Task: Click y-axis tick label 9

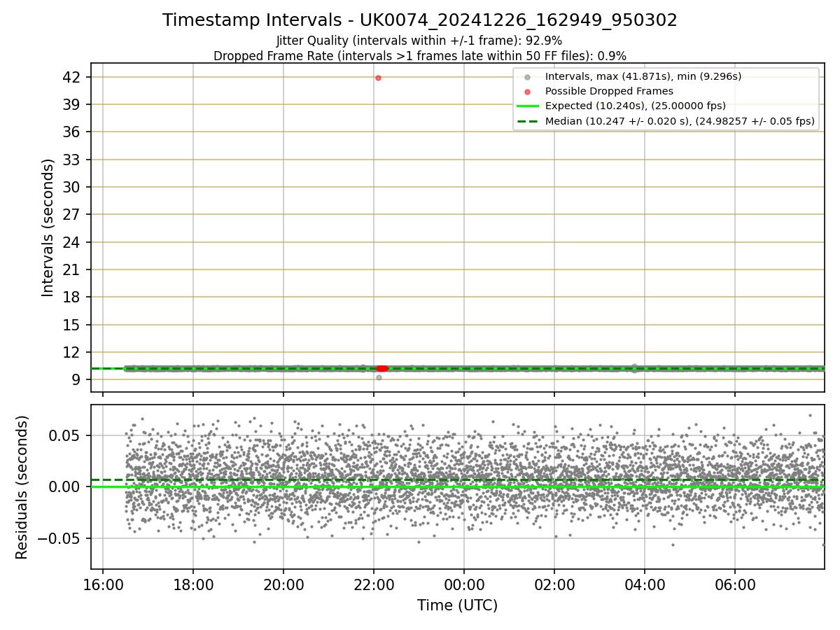Action: pyautogui.click(x=76, y=379)
